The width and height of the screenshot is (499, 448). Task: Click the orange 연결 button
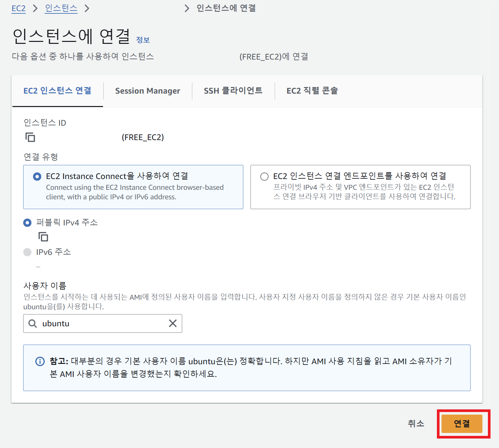(462, 424)
